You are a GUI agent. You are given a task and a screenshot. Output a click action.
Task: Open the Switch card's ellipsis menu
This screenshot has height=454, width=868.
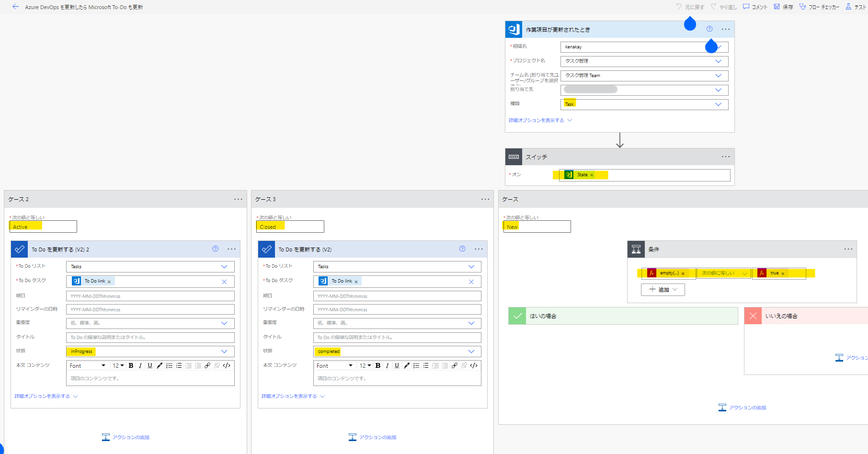pos(726,157)
